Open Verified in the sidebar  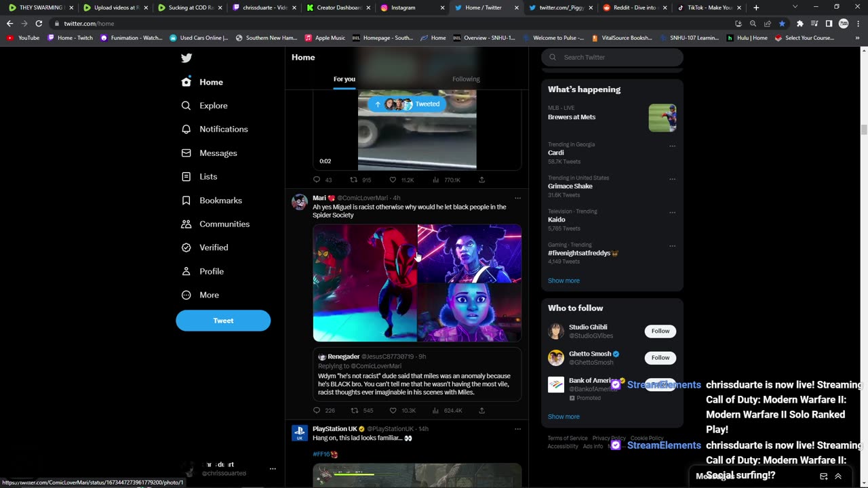coord(205,248)
